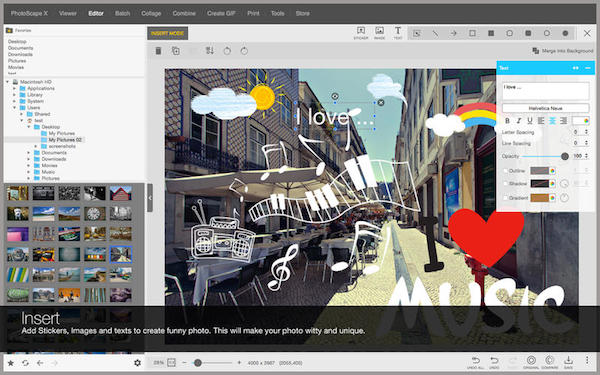Click the Compare icon
600x375 pixels.
point(550,362)
